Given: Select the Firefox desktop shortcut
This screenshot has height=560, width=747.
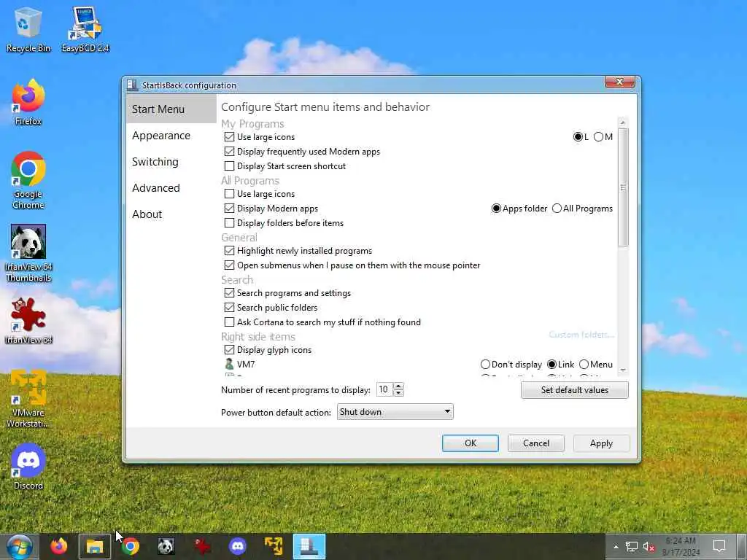Looking at the screenshot, I should pyautogui.click(x=28, y=103).
